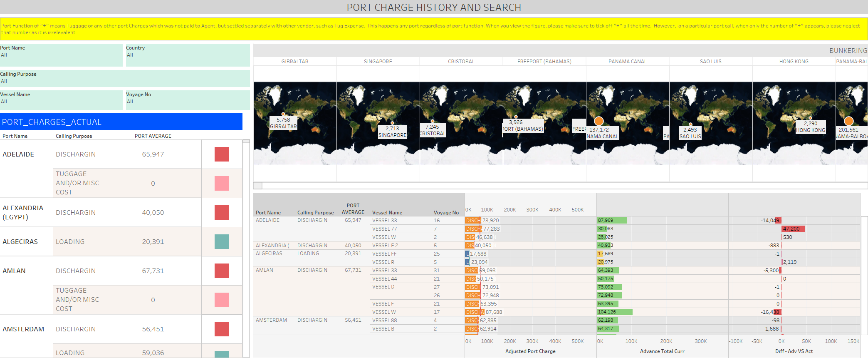
Task: Click the 67,731 value for AMLAN in left table
Action: tap(153, 271)
